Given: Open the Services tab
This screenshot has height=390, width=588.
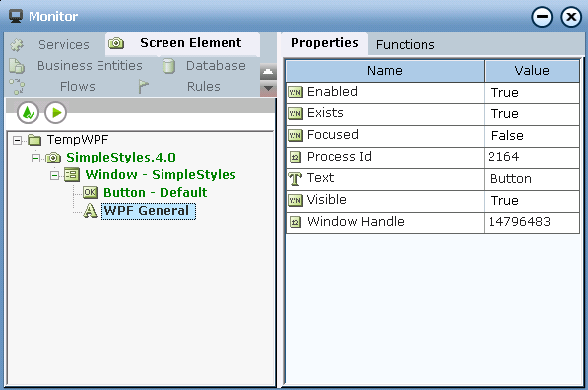Looking at the screenshot, I should (64, 44).
